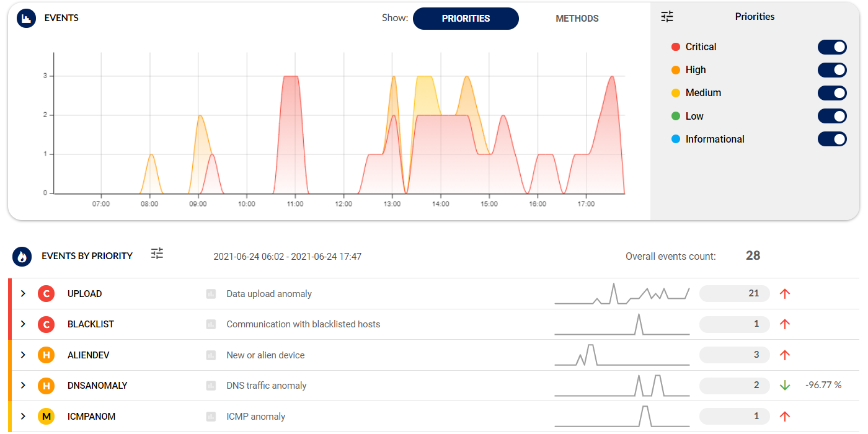Toggle the Informational priority switch

coord(831,139)
